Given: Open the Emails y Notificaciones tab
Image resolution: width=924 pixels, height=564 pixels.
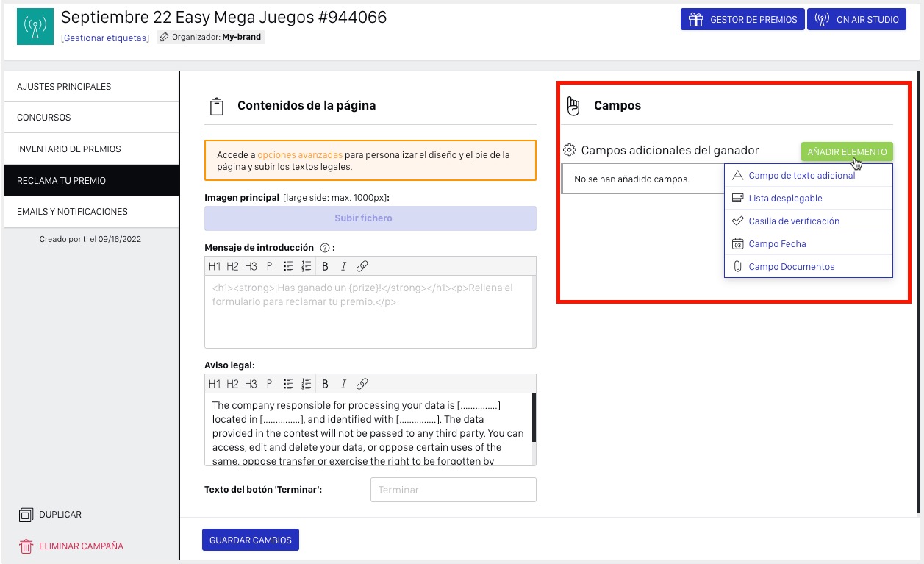Looking at the screenshot, I should [x=72, y=212].
